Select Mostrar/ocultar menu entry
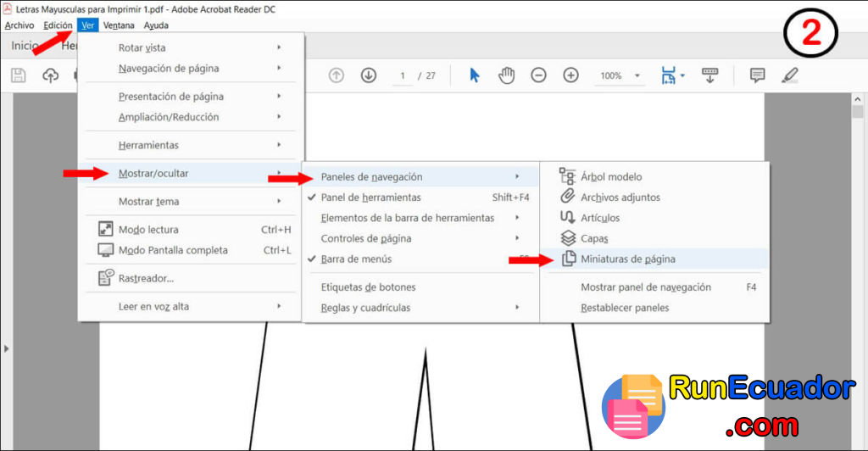Viewport: 868px width, 451px height. point(191,173)
